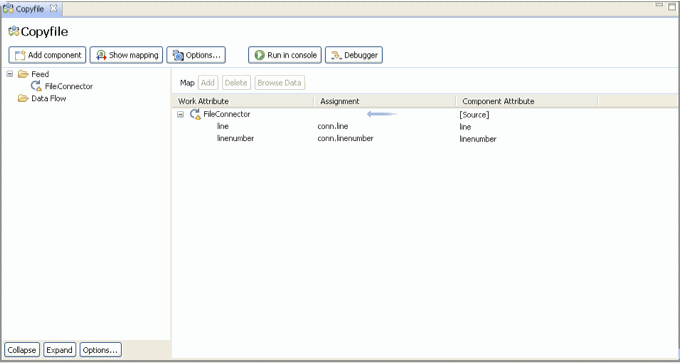Viewport: 680px width, 363px height.
Task: Click conn.linenumber assignment cell
Action: (x=345, y=138)
